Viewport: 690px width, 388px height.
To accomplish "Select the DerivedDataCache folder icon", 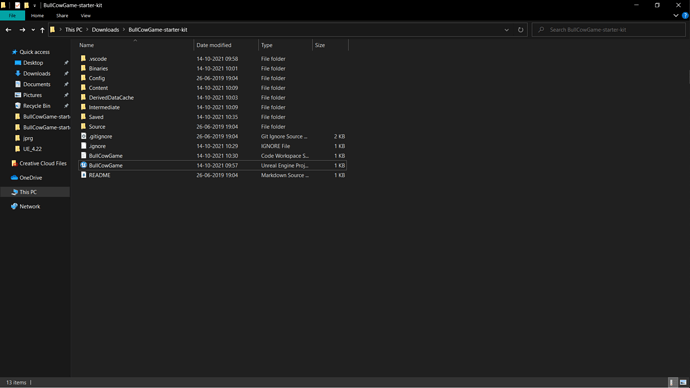I will tap(83, 97).
